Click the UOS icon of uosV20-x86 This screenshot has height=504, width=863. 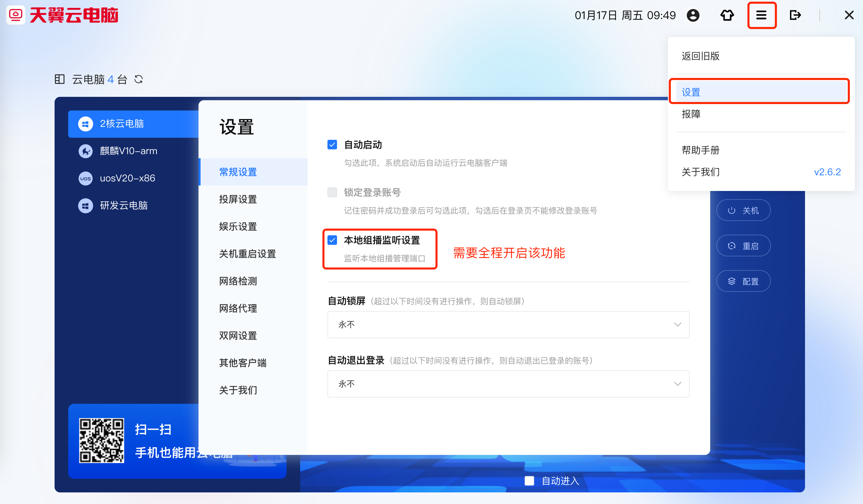86,178
